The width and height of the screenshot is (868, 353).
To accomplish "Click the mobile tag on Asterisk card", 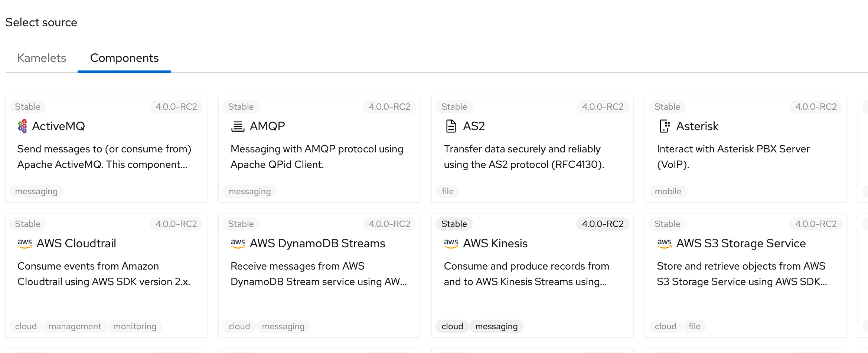I will (x=668, y=191).
